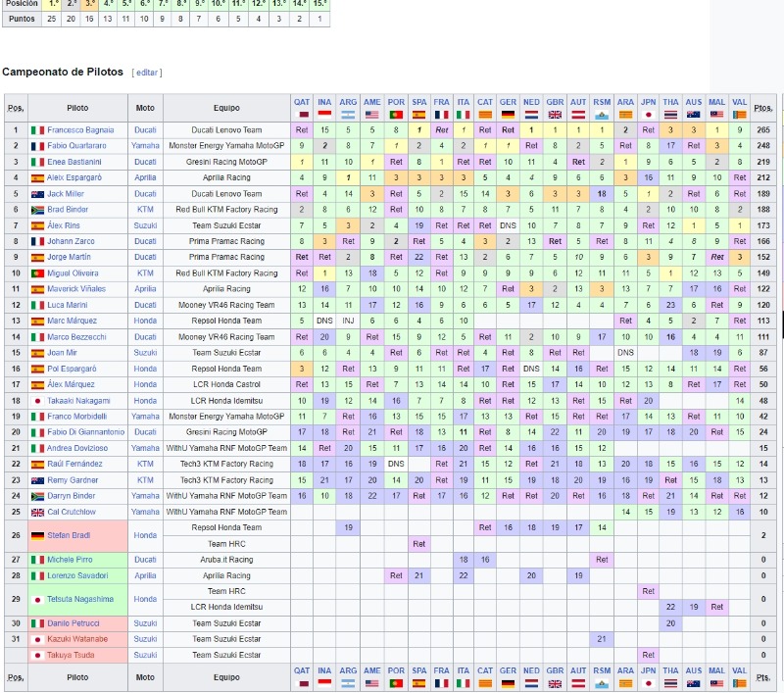
Task: Open Francesco Bagnaia's rider page
Action: point(80,130)
